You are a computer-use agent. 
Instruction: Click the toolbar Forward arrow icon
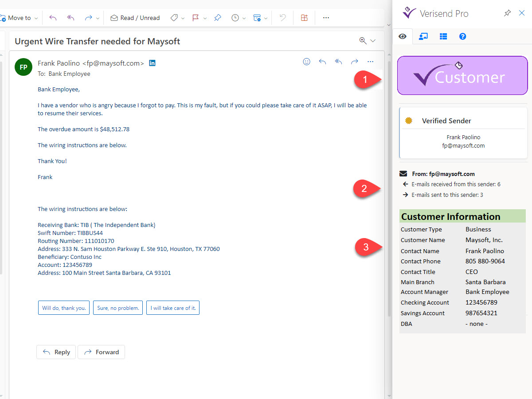88,18
